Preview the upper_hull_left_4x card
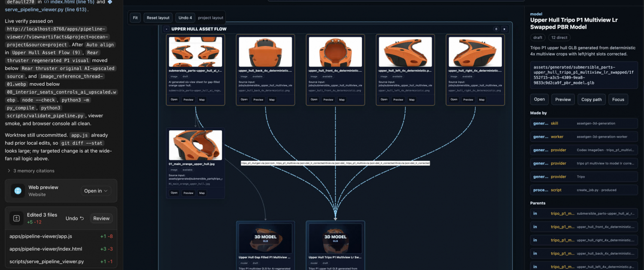The image size is (644, 270). (x=398, y=99)
